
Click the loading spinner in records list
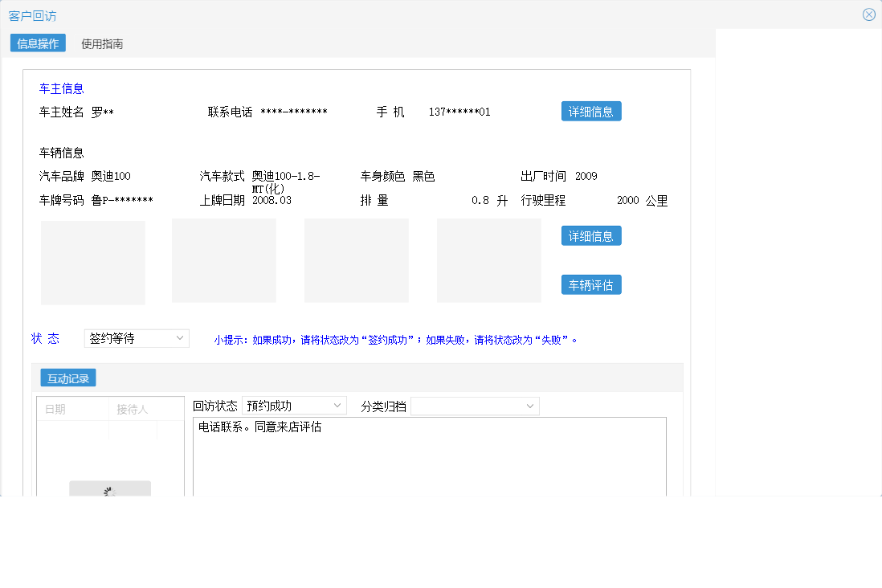pos(109,489)
